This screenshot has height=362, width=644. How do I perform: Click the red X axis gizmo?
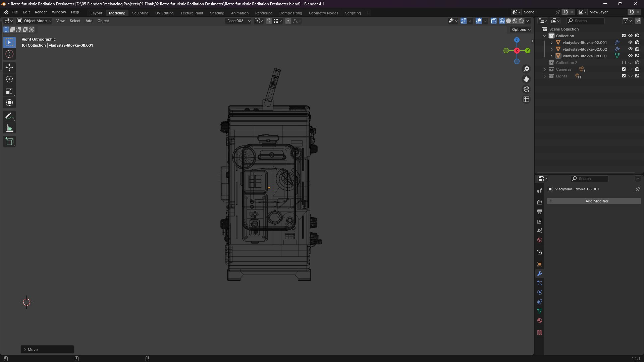pyautogui.click(x=517, y=51)
